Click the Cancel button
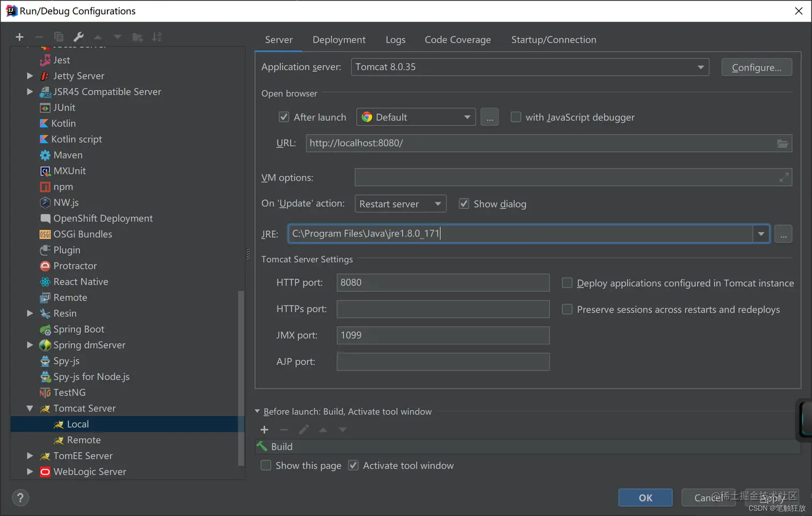The height and width of the screenshot is (516, 812). [708, 498]
